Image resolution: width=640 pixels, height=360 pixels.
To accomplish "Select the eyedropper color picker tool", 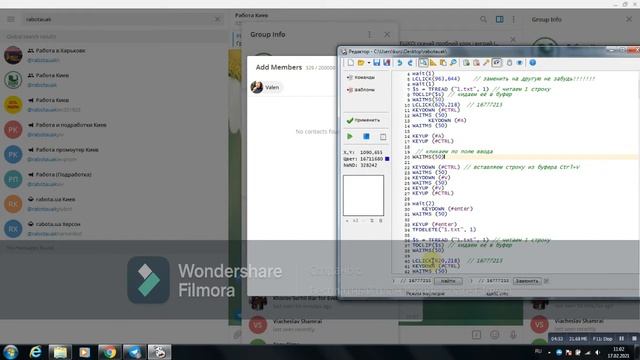I will [x=486, y=63].
